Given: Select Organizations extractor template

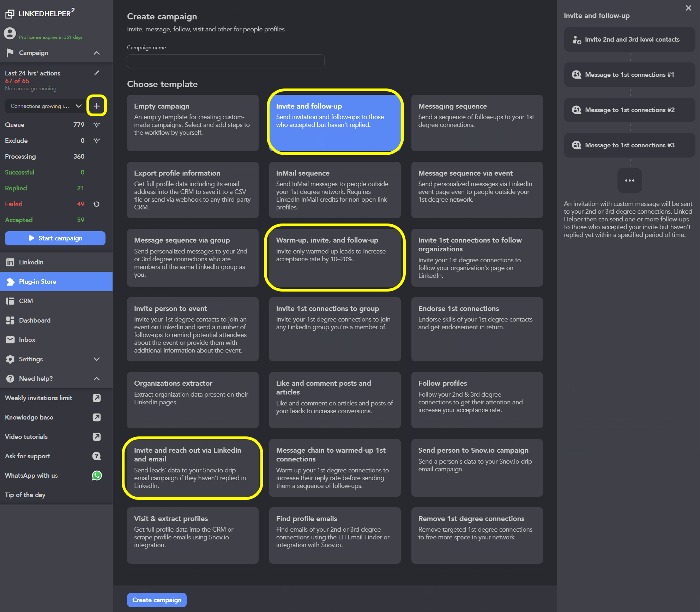Looking at the screenshot, I should 193,400.
